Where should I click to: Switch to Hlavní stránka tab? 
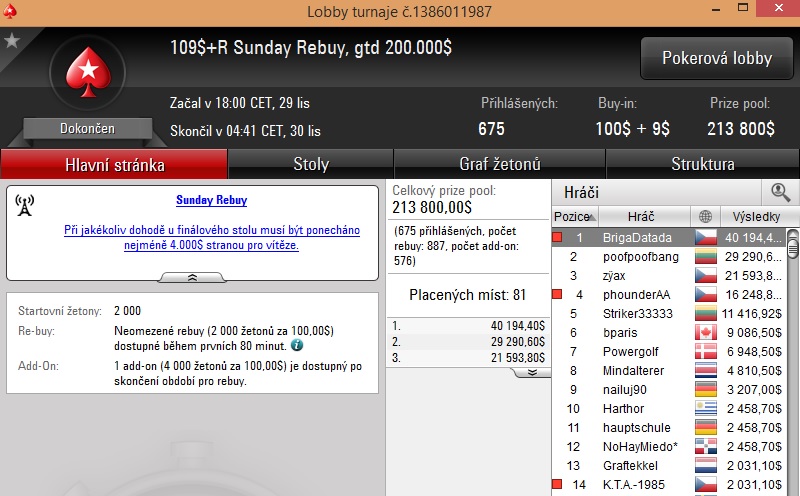114,164
